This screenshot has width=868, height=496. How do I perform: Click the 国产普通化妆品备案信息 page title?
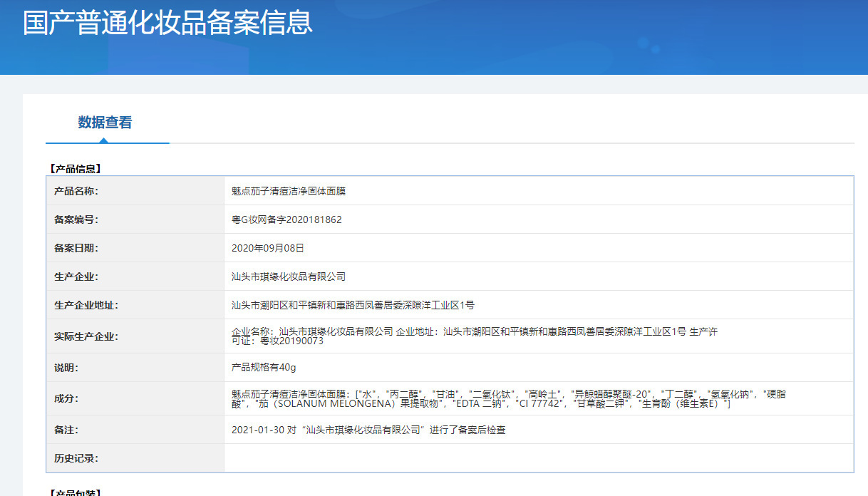pos(168,22)
